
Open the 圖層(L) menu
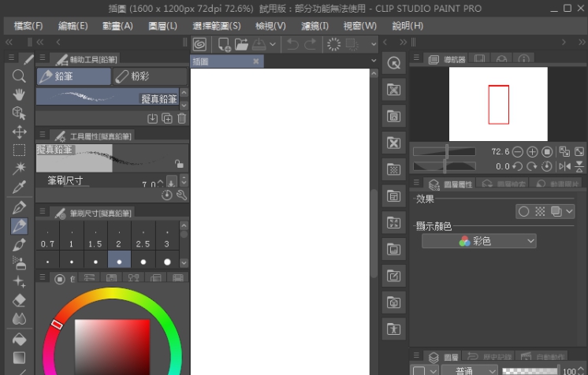click(x=162, y=26)
